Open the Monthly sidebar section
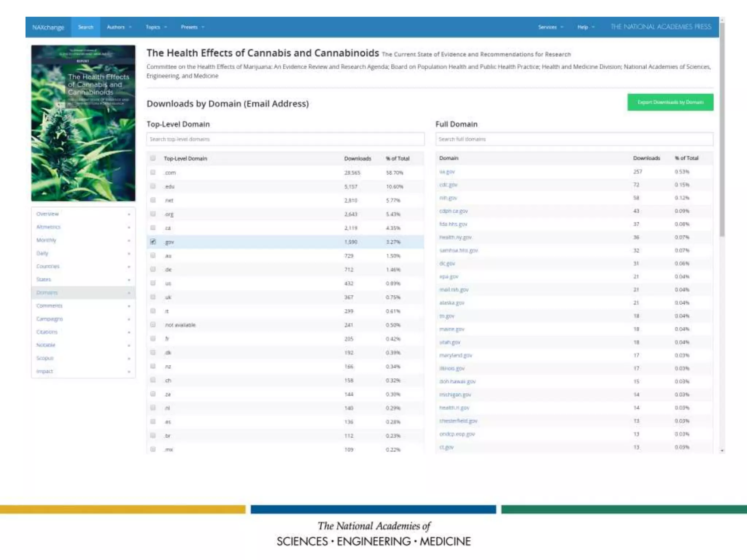Image resolution: width=747 pixels, height=560 pixels. (46, 240)
